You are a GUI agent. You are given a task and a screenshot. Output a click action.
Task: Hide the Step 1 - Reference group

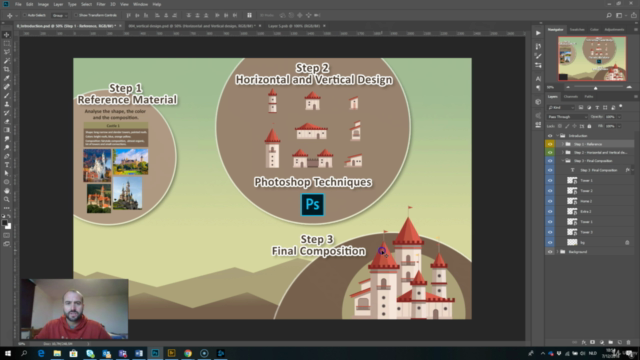(x=550, y=144)
